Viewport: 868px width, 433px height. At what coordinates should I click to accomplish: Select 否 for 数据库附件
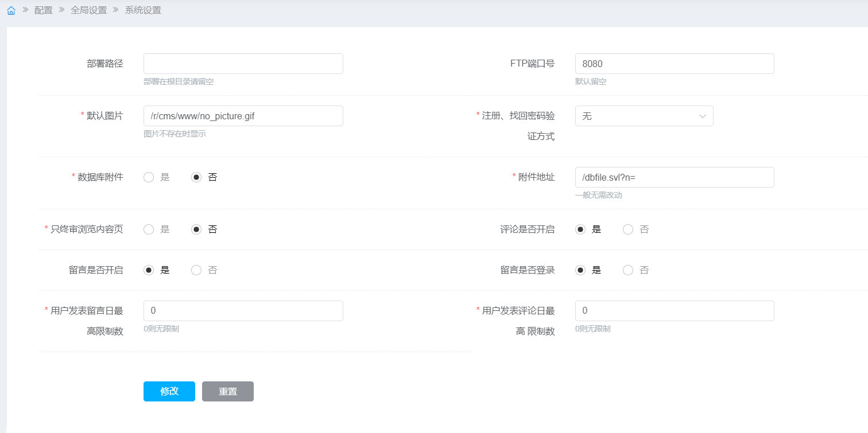coord(196,177)
